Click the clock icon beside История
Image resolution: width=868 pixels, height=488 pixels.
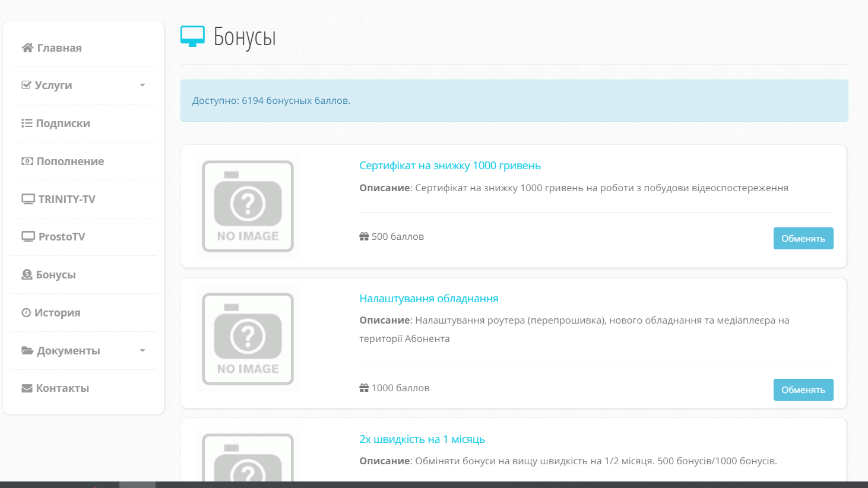click(x=26, y=313)
